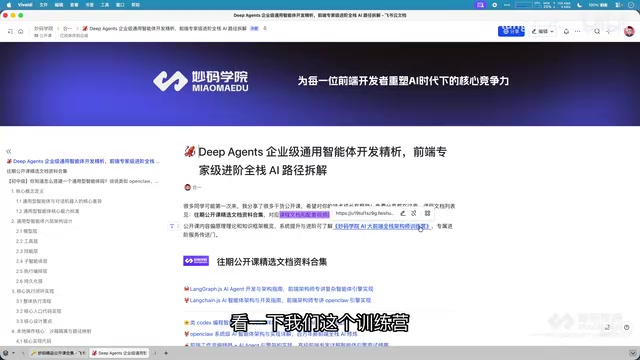Jump to outline item 1.2 核心能力标准
Image resolution: width=640 pixels, height=360 pixels.
click(x=47, y=211)
